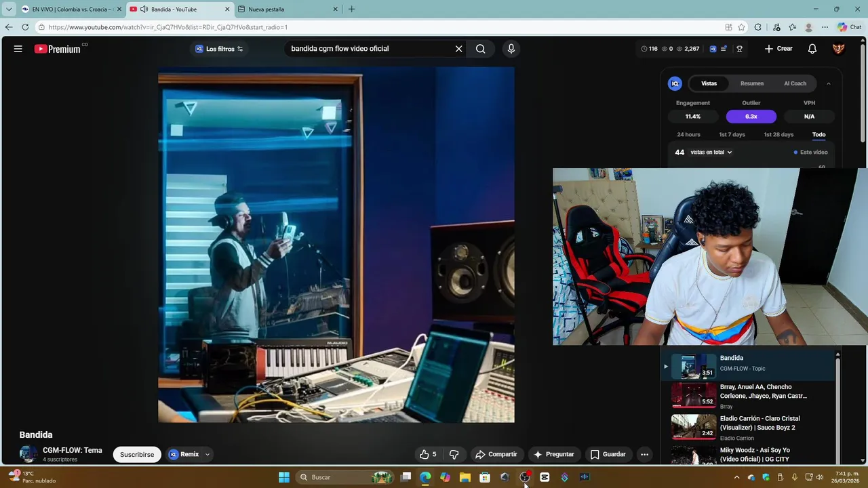Switch to the Vistas tab
Image resolution: width=868 pixels, height=488 pixels.
(x=709, y=83)
